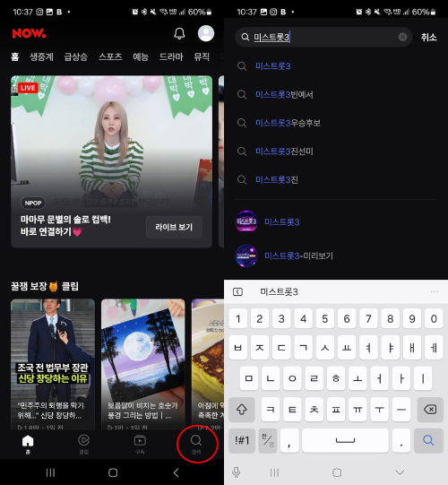The width and height of the screenshot is (448, 485).
Task: Tap Android recents button left screen
Action: pyautogui.click(x=50, y=472)
